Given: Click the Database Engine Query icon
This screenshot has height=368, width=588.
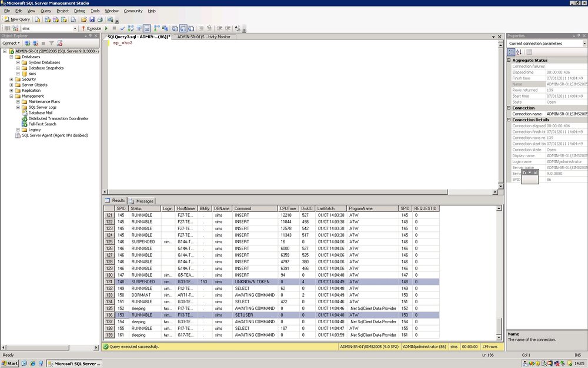Looking at the screenshot, I should click(x=38, y=19).
